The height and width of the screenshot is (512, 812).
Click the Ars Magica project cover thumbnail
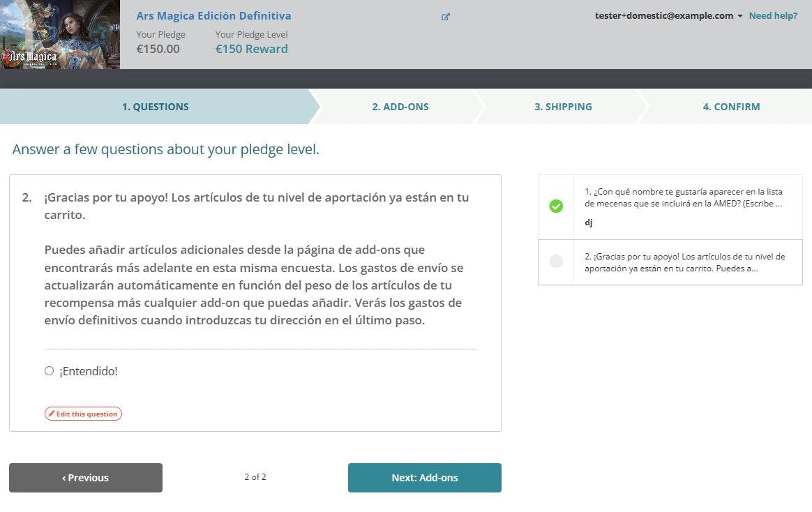[60, 35]
